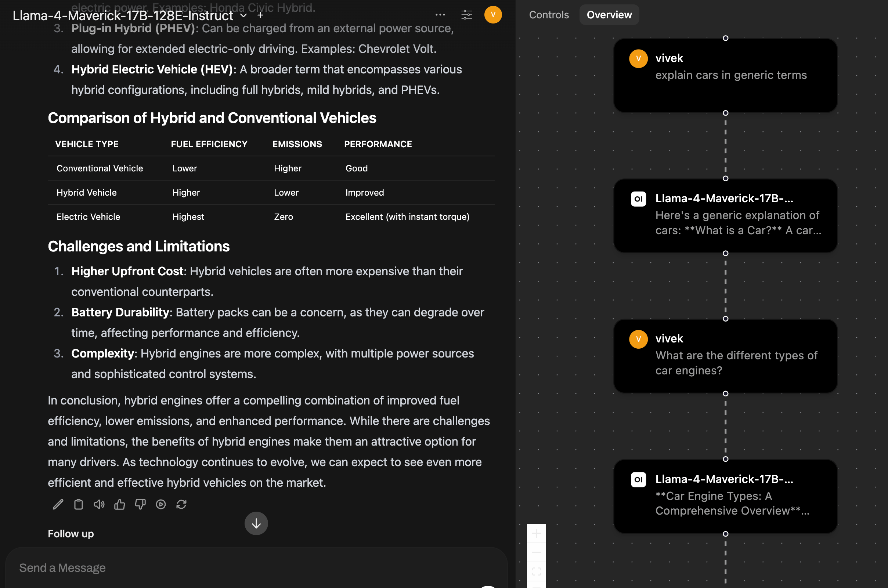Click the OI logo in second node

(638, 199)
